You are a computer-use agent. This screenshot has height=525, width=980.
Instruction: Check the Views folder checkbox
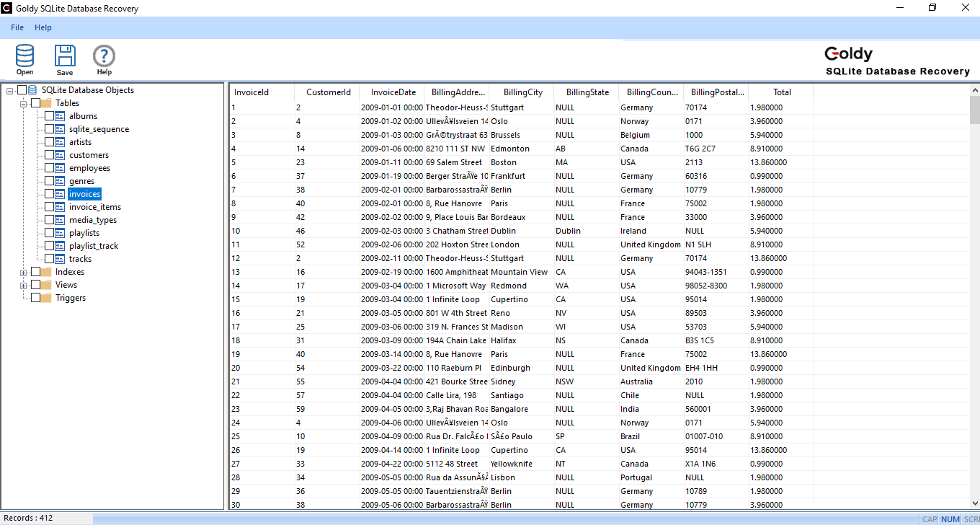[x=35, y=285]
